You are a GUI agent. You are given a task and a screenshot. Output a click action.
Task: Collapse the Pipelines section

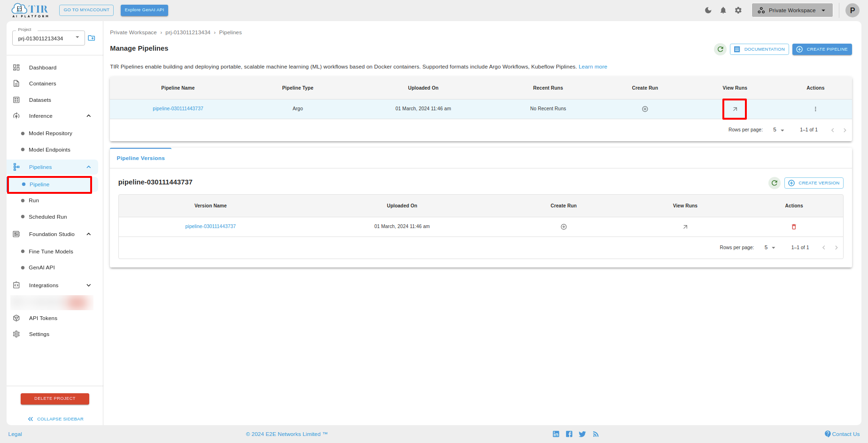click(88, 167)
